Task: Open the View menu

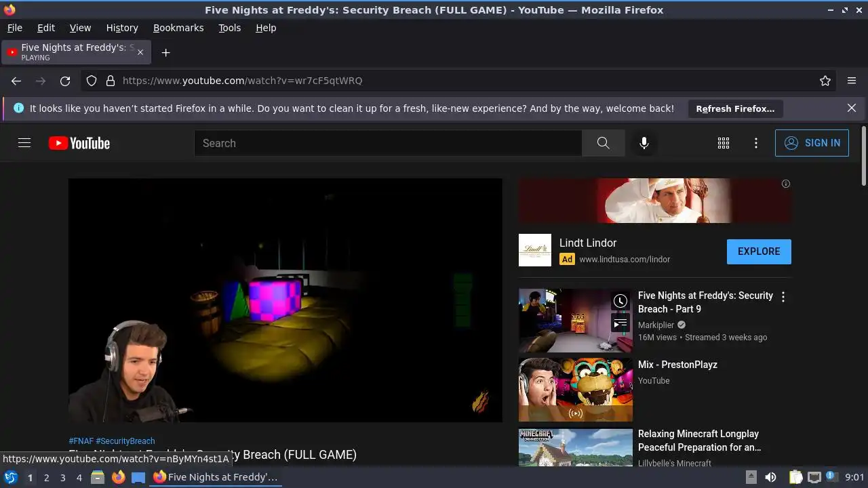Action: (80, 28)
